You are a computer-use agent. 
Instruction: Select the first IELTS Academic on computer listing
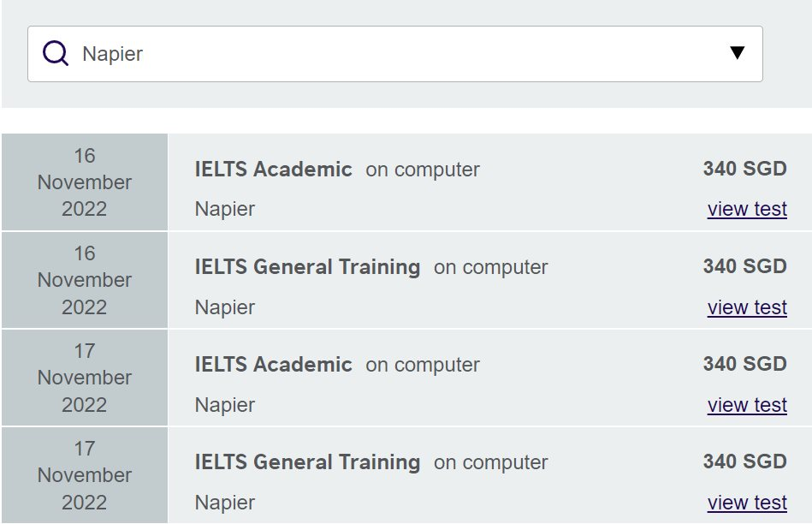click(273, 170)
